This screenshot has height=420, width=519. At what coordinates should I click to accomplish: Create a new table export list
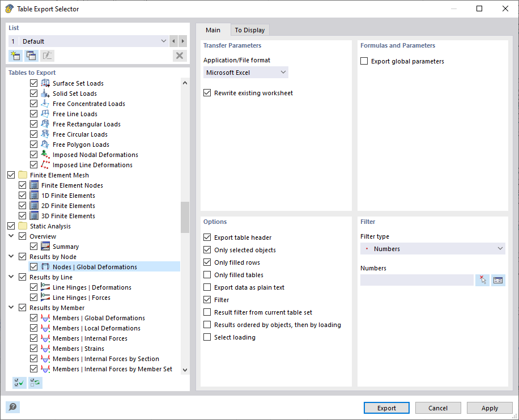pos(15,56)
